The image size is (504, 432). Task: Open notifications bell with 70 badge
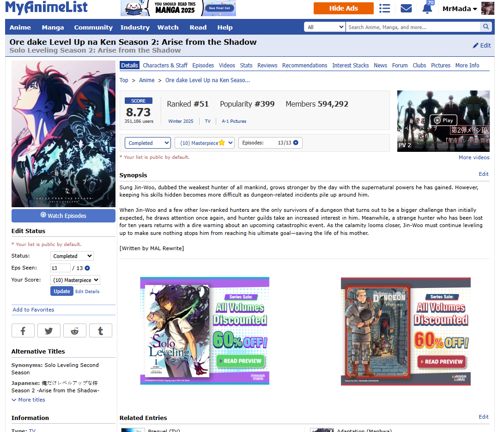427,8
